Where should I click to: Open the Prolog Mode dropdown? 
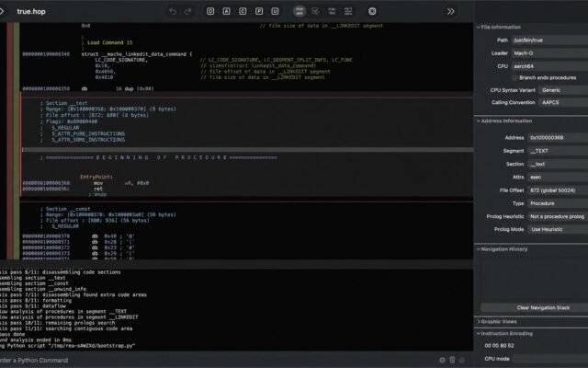tap(558, 229)
